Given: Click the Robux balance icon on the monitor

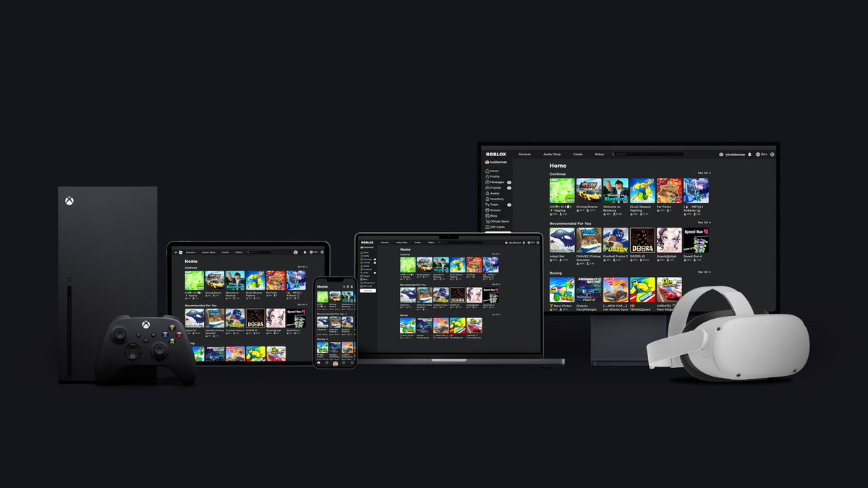Looking at the screenshot, I should coord(757,154).
